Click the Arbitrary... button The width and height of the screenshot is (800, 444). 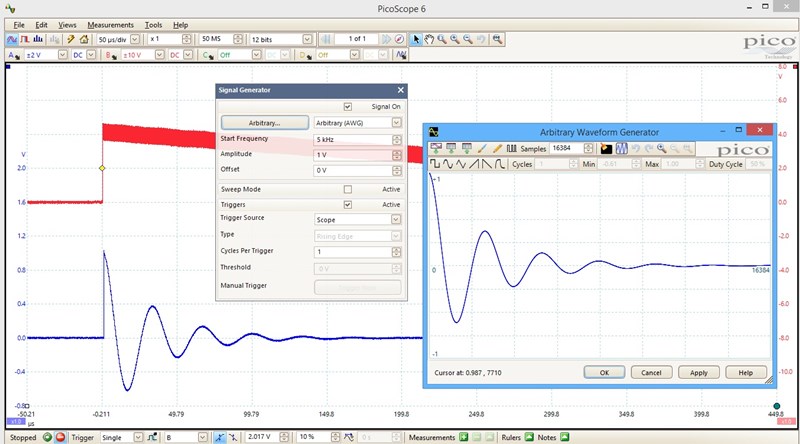click(x=264, y=122)
